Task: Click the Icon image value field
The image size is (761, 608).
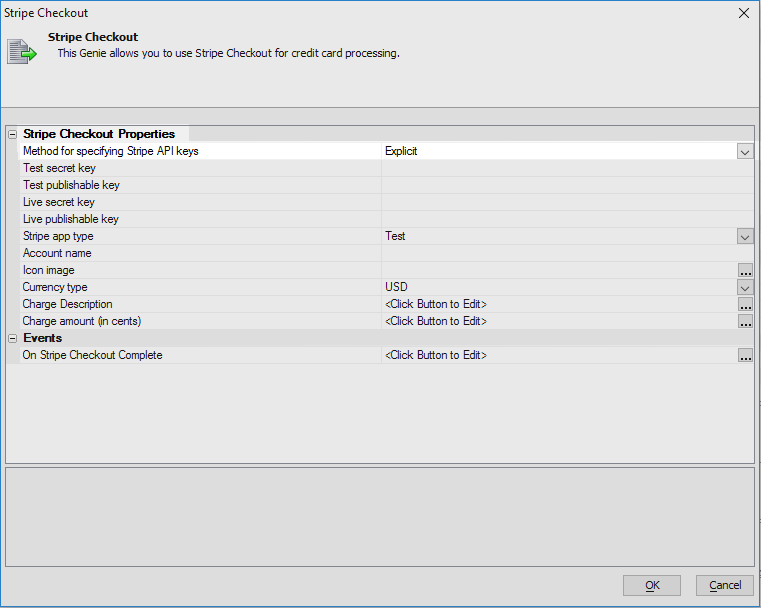Action: coord(559,270)
